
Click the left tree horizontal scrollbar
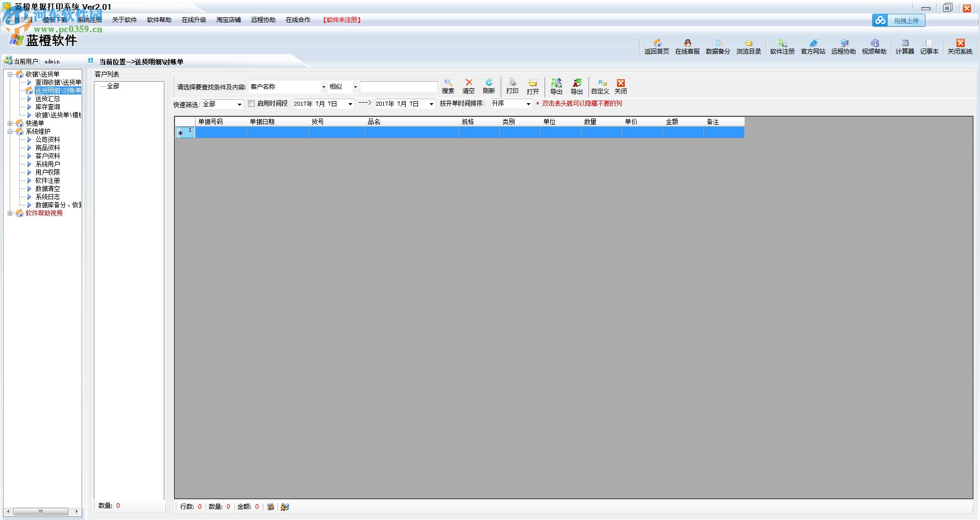[41, 511]
